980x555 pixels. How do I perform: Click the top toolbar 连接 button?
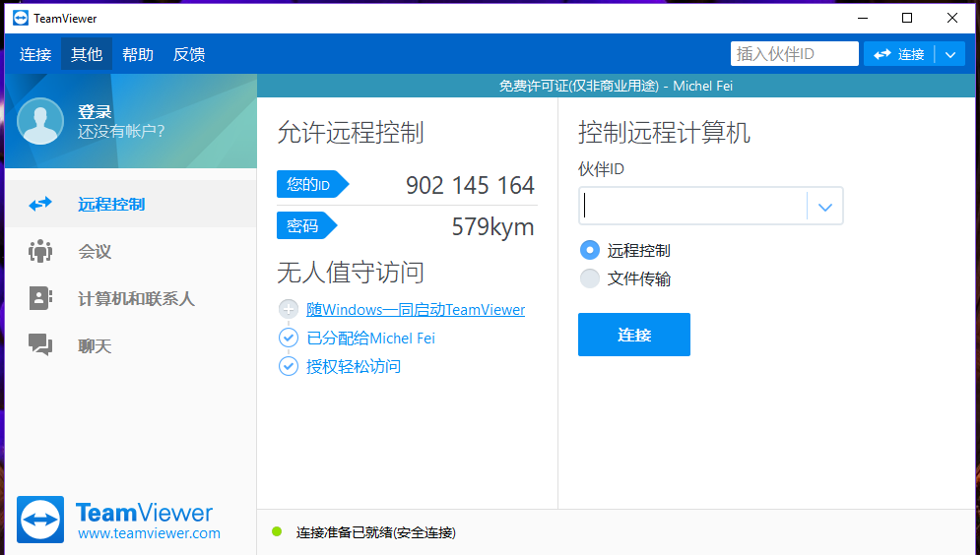click(x=899, y=54)
